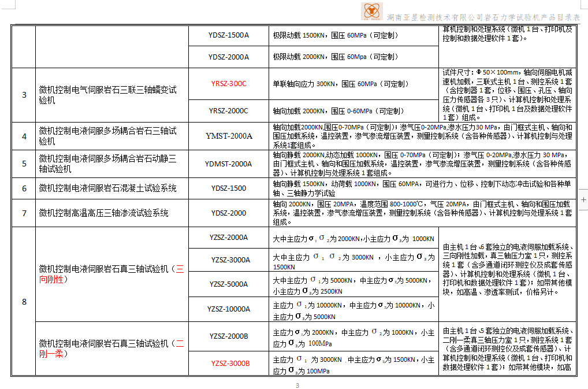Select the red YRSZ-300C model cell
This screenshot has width=588, height=389.
pyautogui.click(x=228, y=84)
